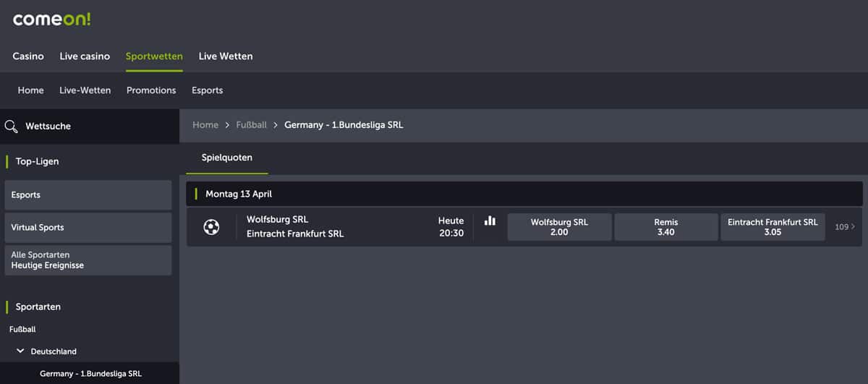The width and height of the screenshot is (868, 384).
Task: Go to Home in the breadcrumb
Action: tap(205, 125)
